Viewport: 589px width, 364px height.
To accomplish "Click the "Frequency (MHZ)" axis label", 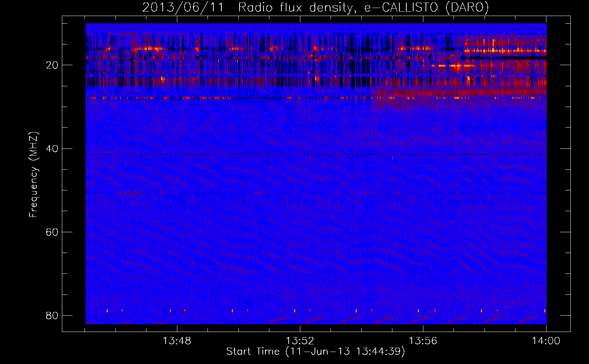I will point(33,175).
